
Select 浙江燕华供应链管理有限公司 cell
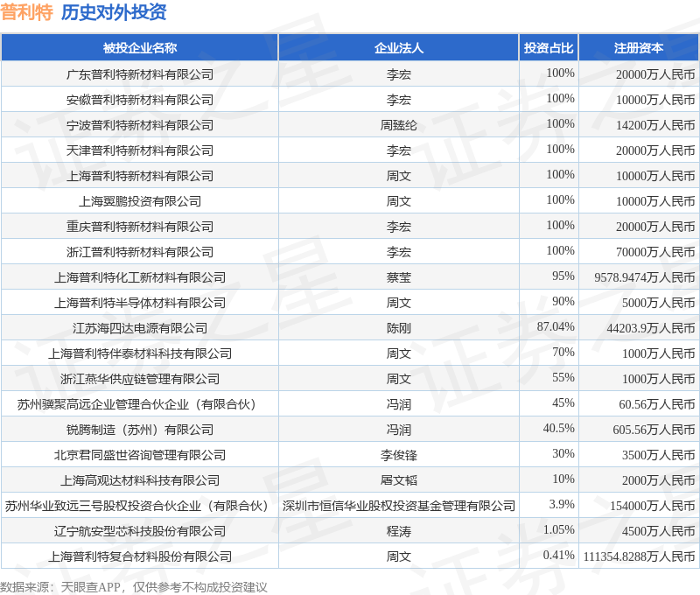pyautogui.click(x=140, y=380)
